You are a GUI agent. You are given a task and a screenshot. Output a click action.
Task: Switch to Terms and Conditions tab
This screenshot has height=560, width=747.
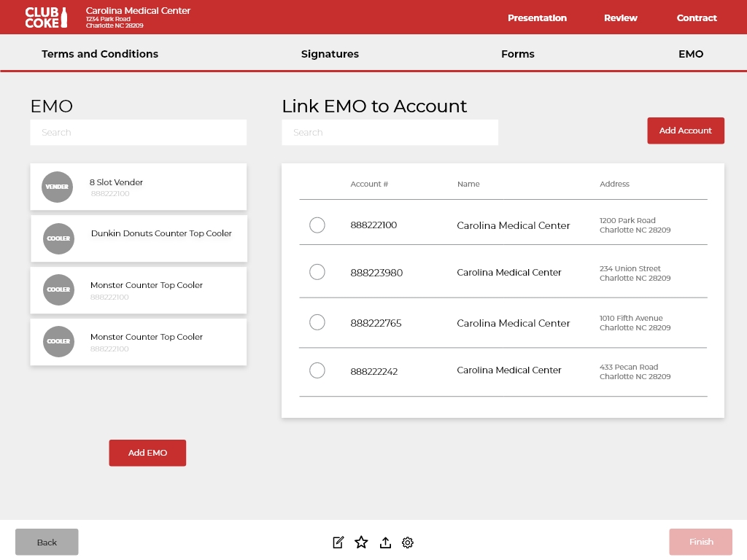99,54
